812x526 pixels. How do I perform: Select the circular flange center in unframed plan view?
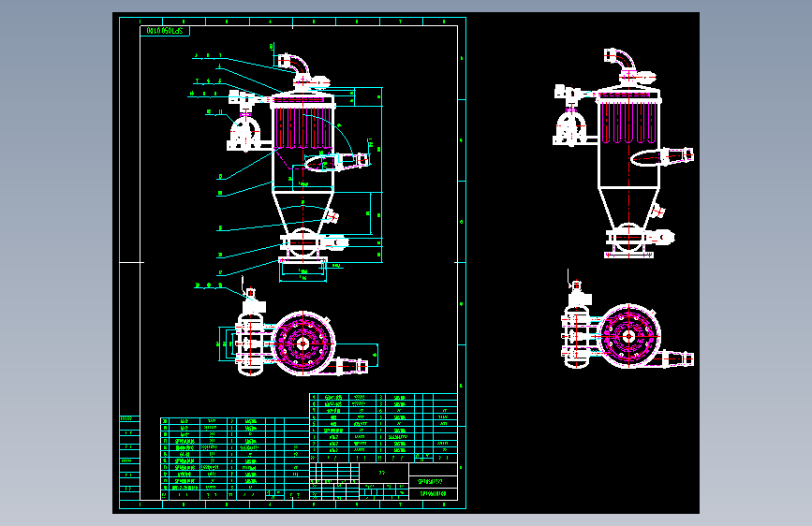[628, 337]
